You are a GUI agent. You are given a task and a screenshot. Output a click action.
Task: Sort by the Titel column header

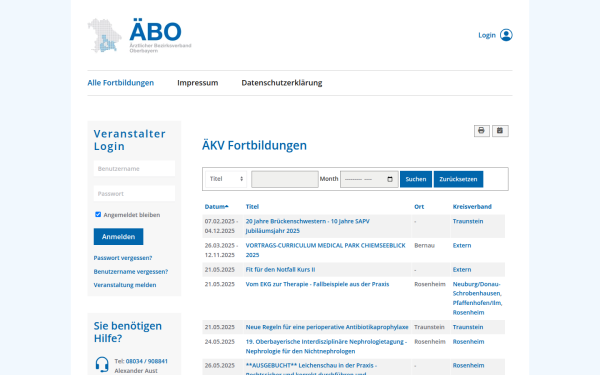point(252,207)
